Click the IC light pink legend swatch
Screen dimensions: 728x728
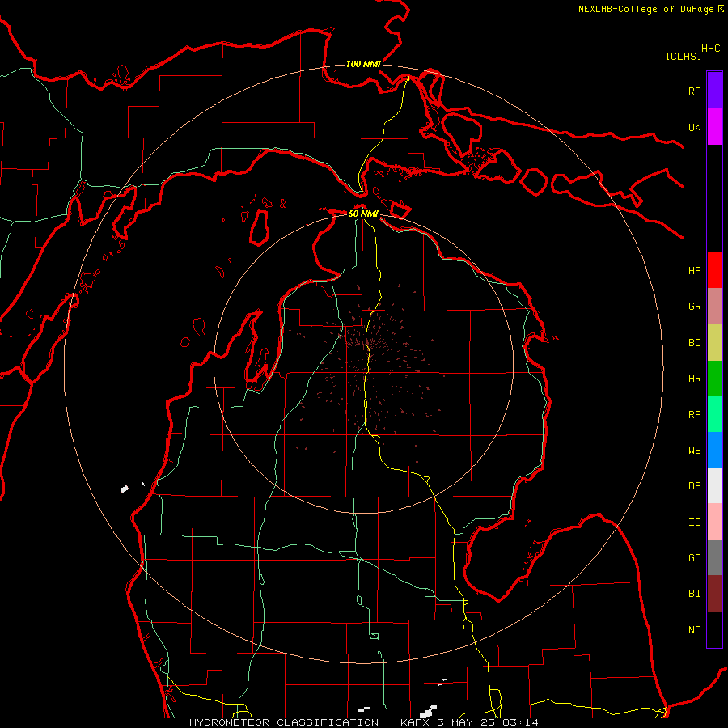pos(714,522)
